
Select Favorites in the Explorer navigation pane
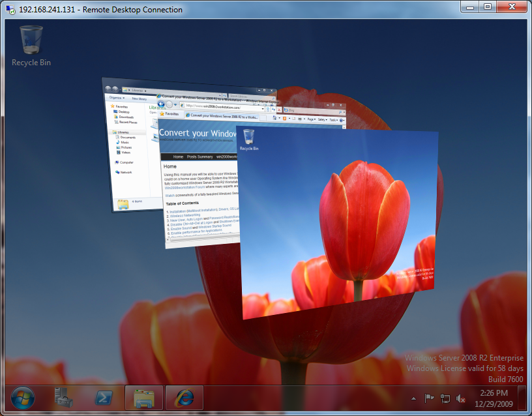click(x=119, y=106)
